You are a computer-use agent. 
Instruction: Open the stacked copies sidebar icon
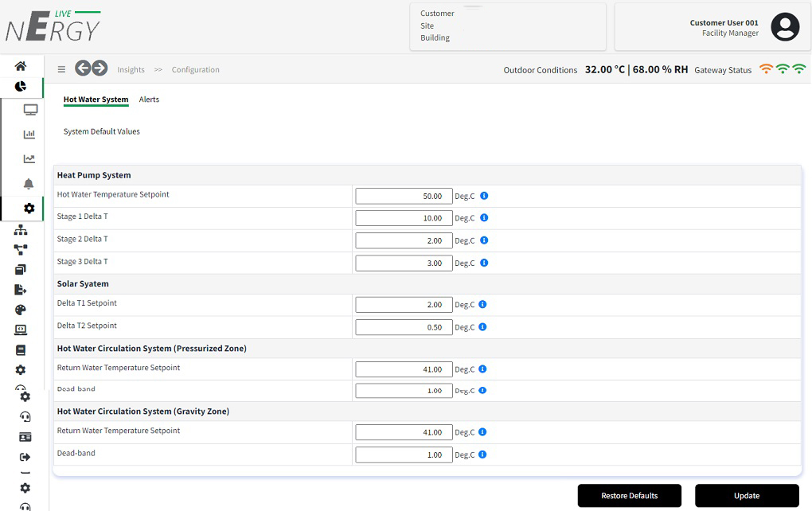[x=21, y=269]
